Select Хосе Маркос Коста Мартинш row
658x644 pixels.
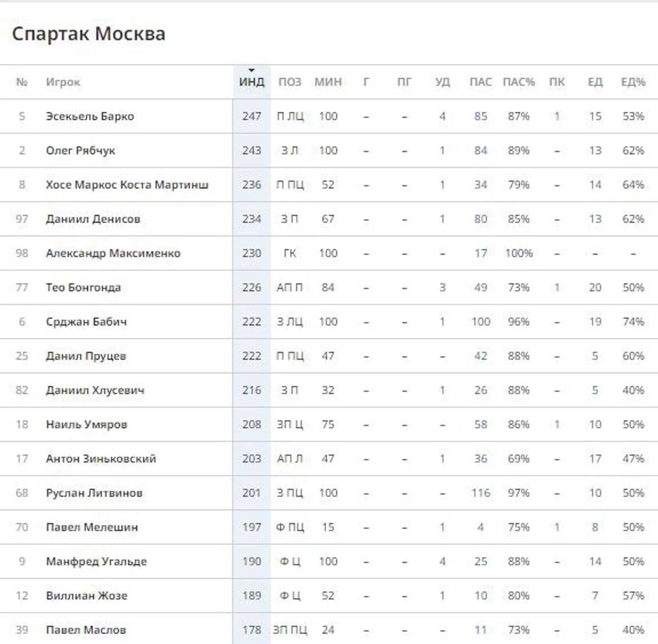tap(329, 185)
